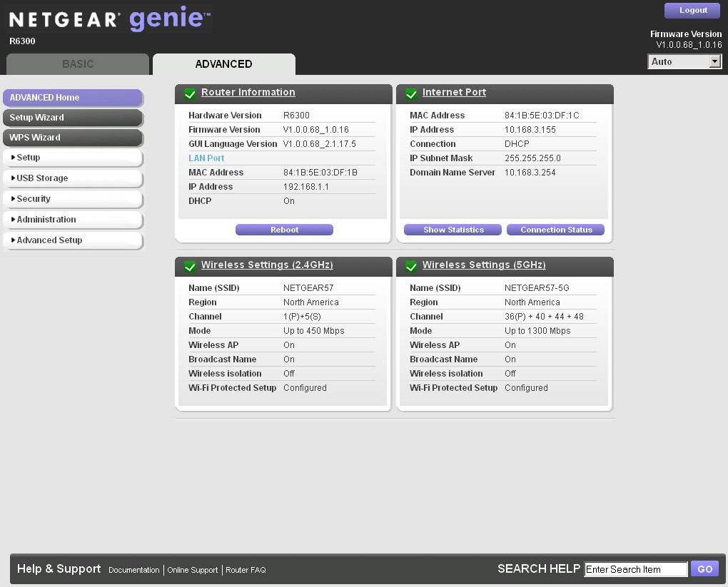Click the Up to 450 Mbps mode value
728x587 pixels.
pos(314,332)
